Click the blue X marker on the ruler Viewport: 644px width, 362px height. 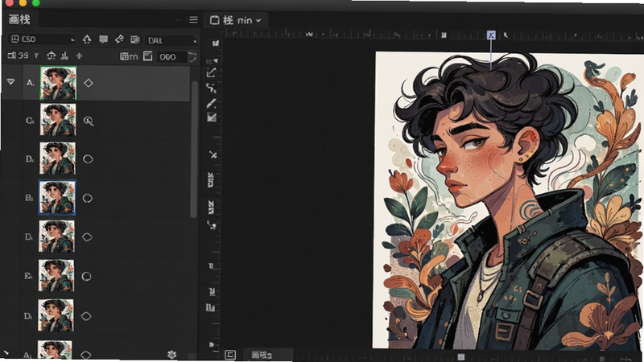[491, 35]
